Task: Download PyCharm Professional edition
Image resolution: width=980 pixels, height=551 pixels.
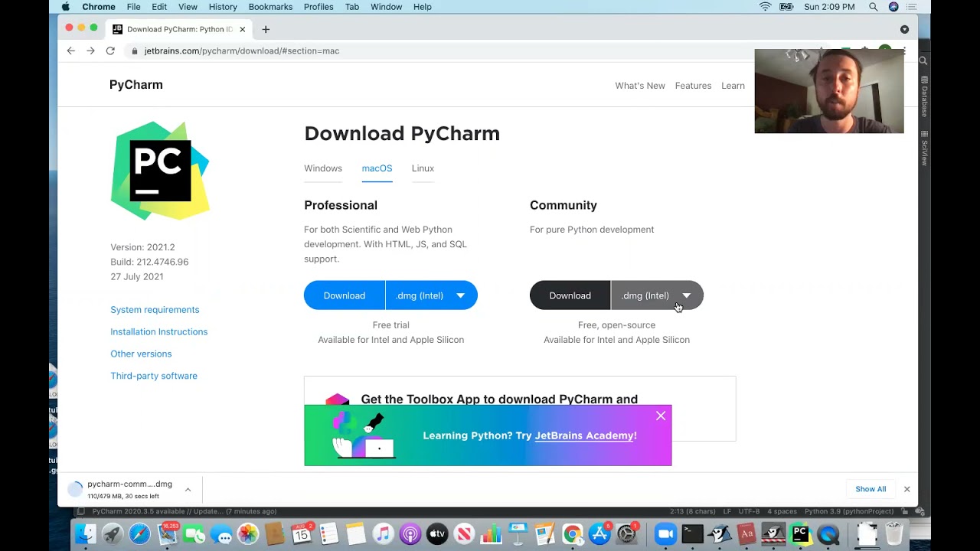Action: pyautogui.click(x=345, y=295)
